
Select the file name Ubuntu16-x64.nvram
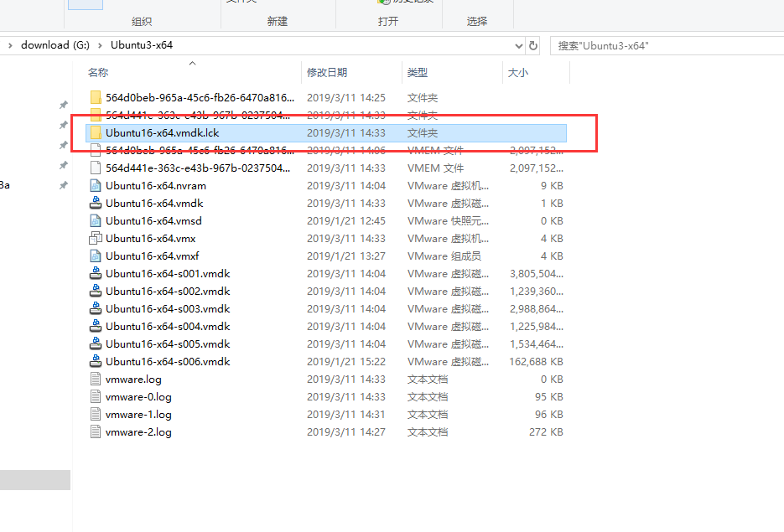point(156,186)
